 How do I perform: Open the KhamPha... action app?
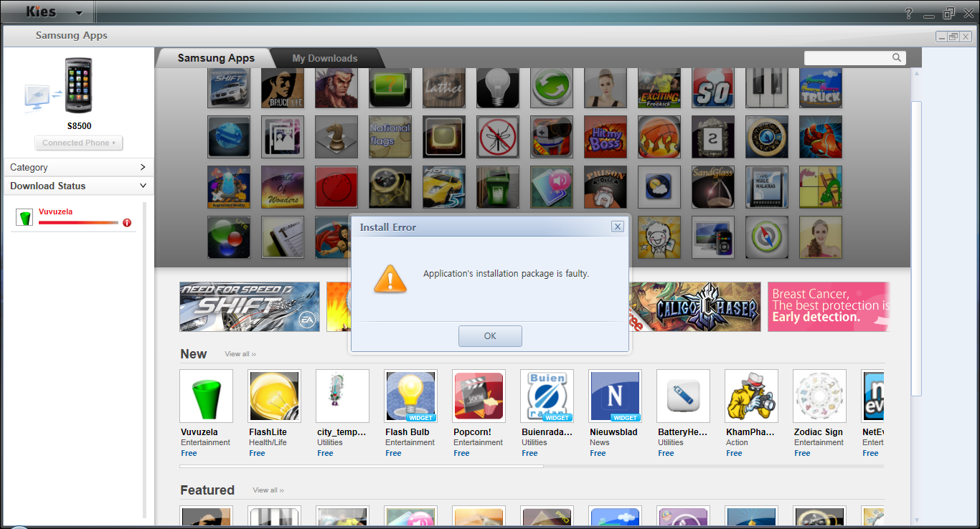click(x=752, y=396)
